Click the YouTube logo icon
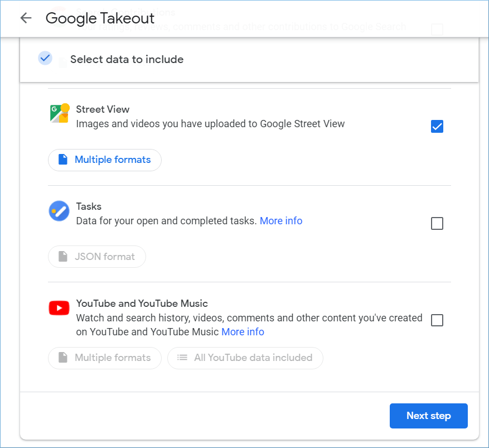The width and height of the screenshot is (489, 448). tap(59, 308)
